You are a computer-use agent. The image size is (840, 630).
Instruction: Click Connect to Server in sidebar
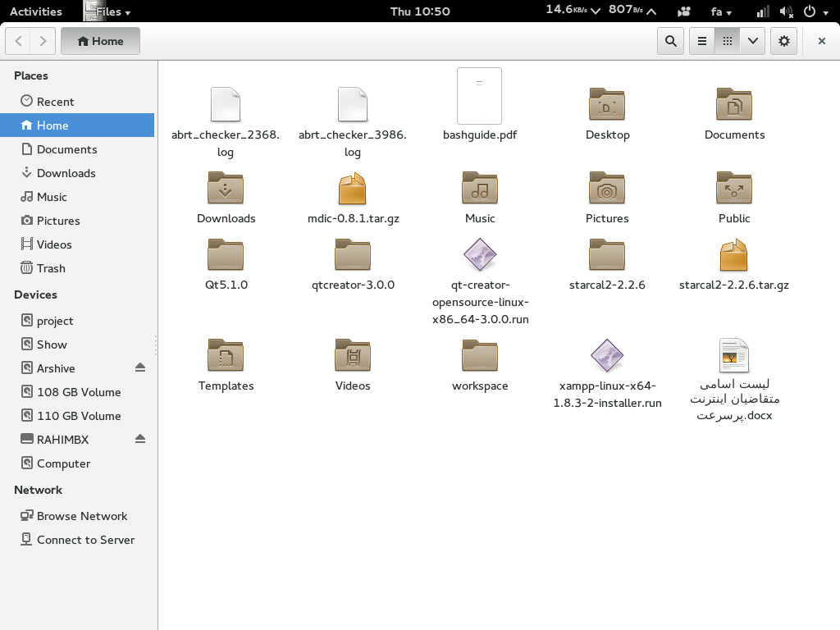pos(85,540)
